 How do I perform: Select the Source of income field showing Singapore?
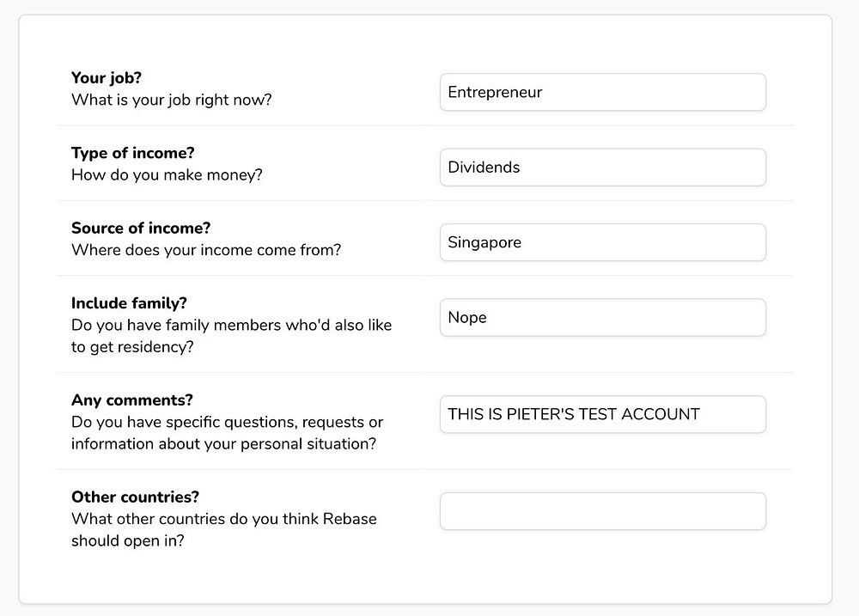[602, 242]
